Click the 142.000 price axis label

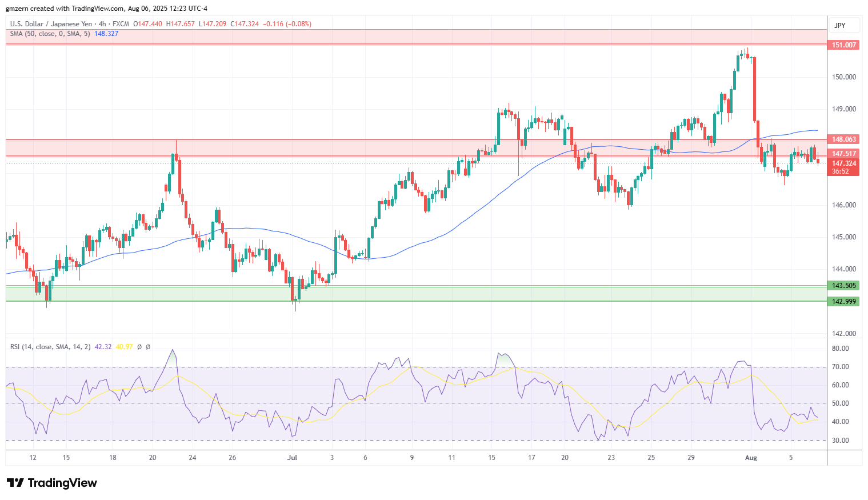coord(843,334)
